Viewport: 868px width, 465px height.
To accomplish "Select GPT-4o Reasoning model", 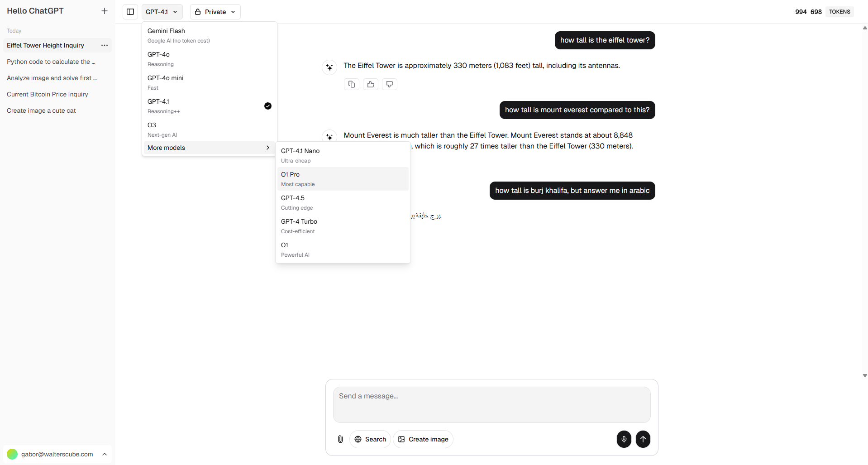I will (209, 59).
